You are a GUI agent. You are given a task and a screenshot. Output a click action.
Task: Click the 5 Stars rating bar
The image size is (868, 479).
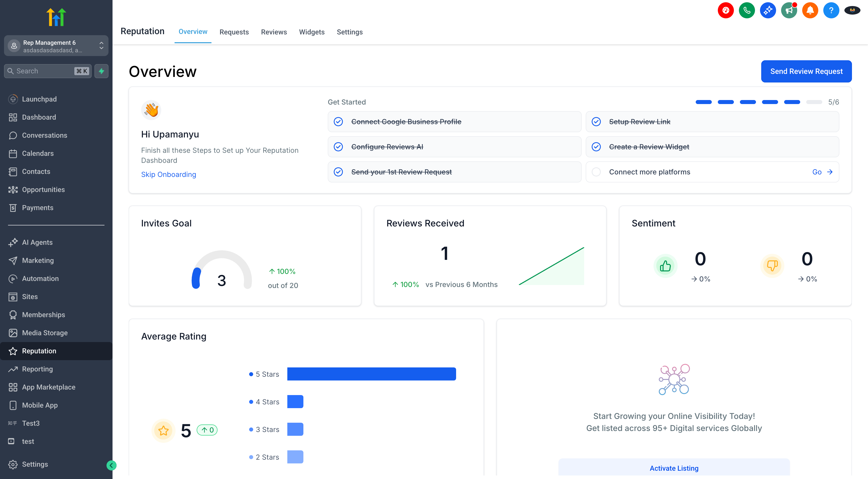point(371,374)
